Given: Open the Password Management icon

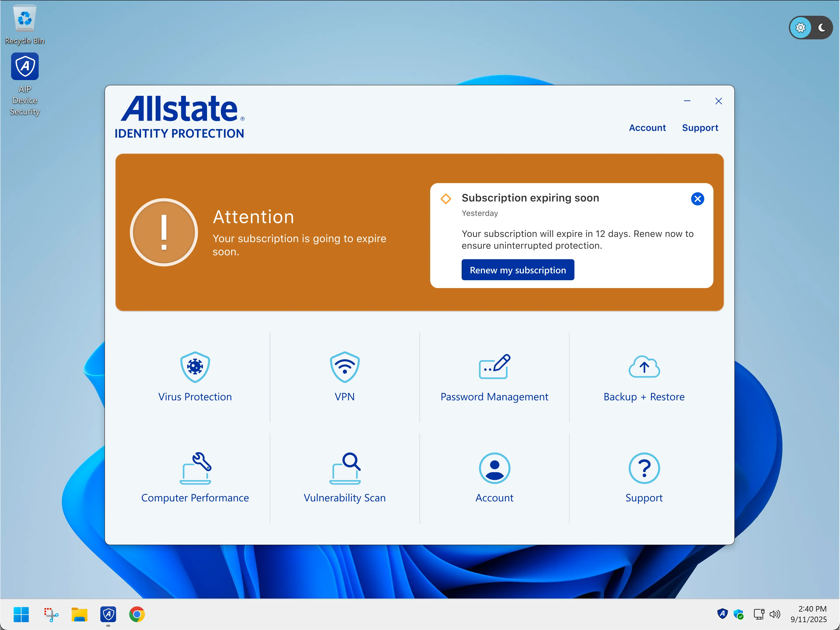Looking at the screenshot, I should click(x=494, y=367).
